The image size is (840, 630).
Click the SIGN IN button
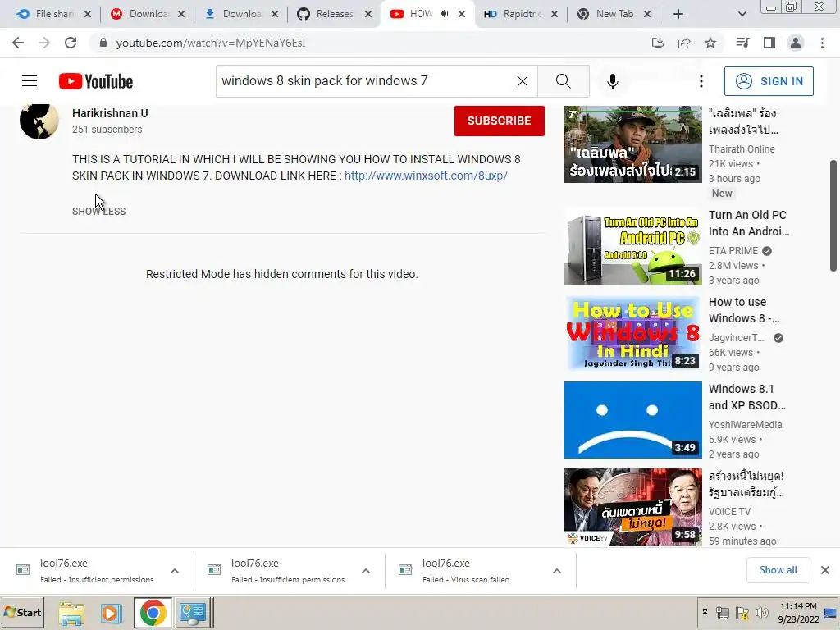[769, 81]
